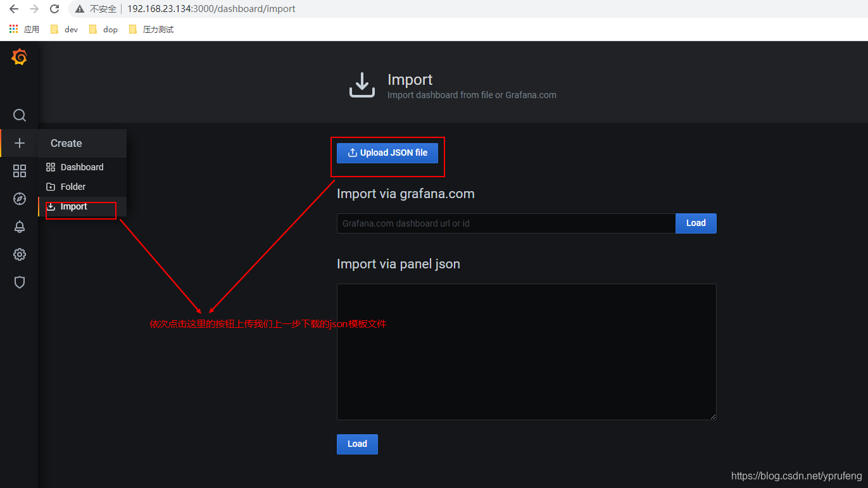Image resolution: width=868 pixels, height=488 pixels.
Task: Click the Import page title
Action: [x=410, y=79]
